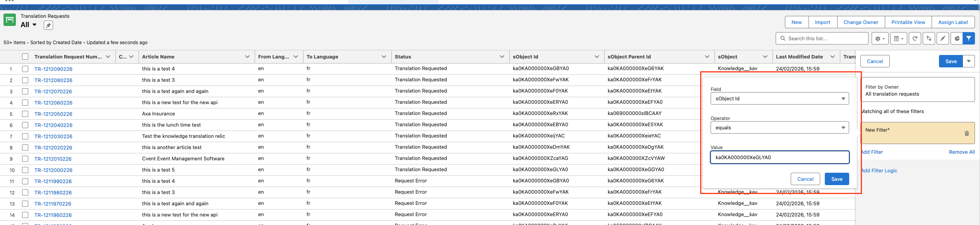Click the 'ka0KA000000XZcaYAG' sObject Id cell

tap(540, 158)
